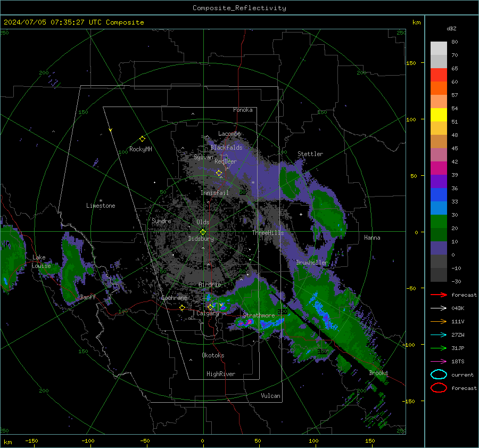Viewport: 479px width, 448px height.
Task: Click the yellow diamond marker beside RockyMH
Action: pos(142,139)
